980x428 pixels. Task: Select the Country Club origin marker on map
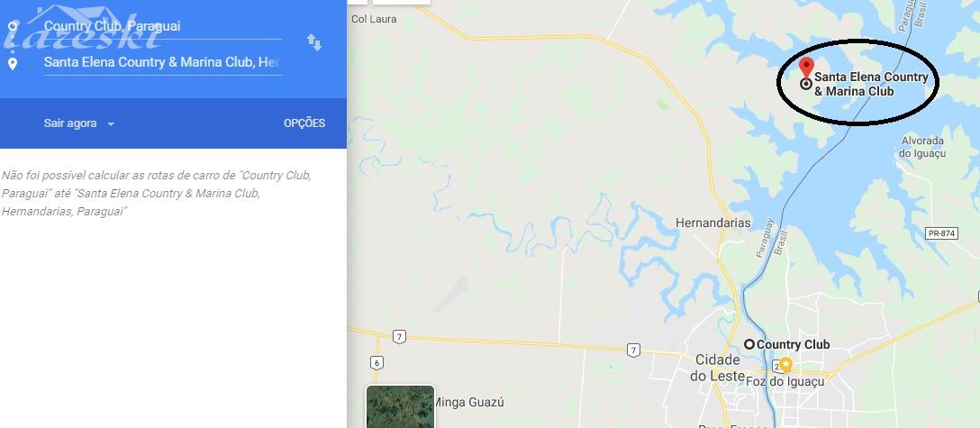click(x=749, y=344)
